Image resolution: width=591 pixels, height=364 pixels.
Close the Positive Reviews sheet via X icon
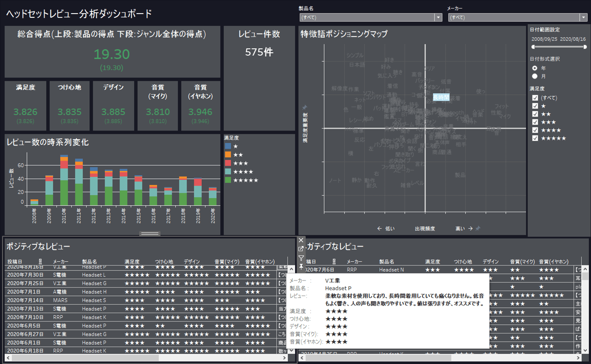coord(301,240)
